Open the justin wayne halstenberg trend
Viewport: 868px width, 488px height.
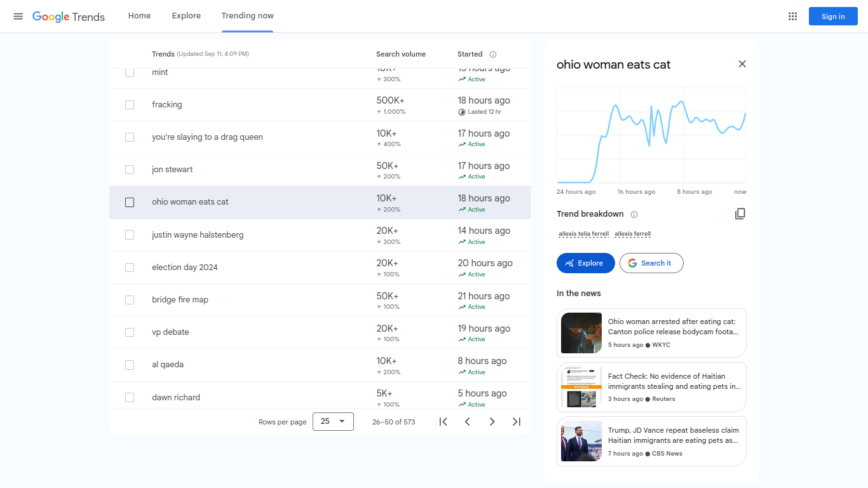[x=320, y=235]
